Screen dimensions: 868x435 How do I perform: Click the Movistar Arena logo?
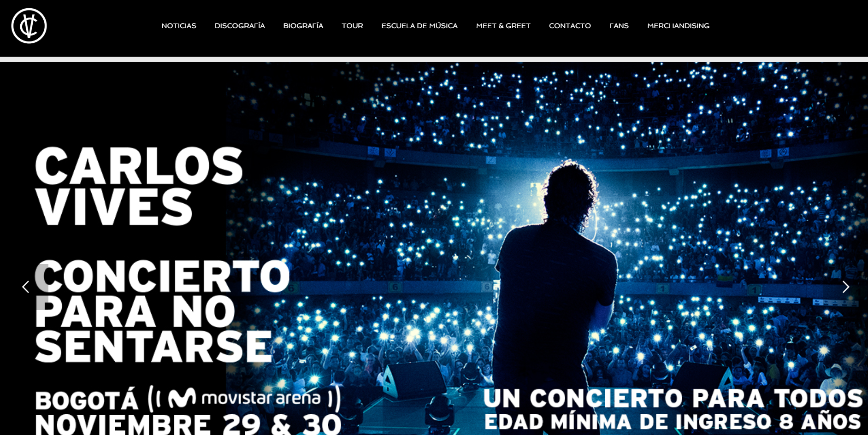coord(244,399)
